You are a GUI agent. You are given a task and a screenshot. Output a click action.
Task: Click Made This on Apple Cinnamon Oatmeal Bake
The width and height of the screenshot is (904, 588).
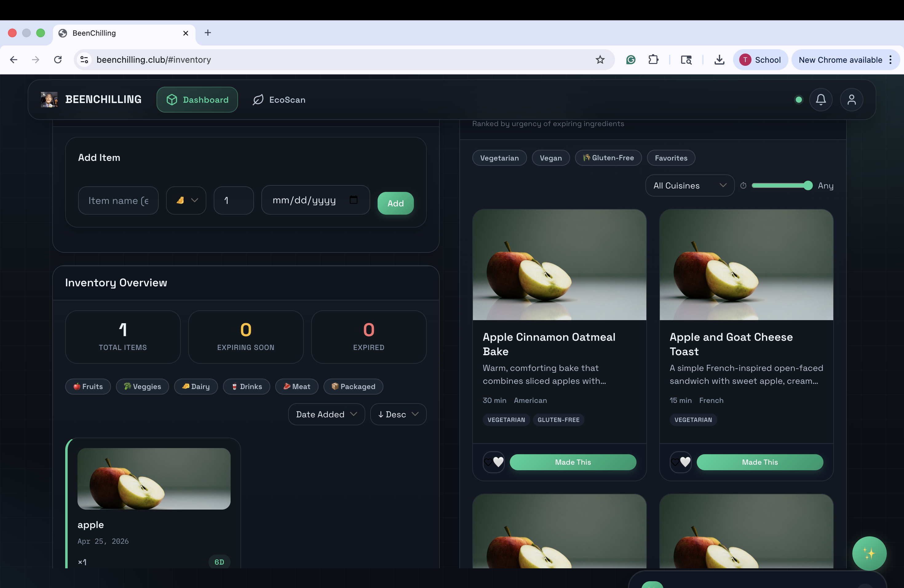coord(573,462)
